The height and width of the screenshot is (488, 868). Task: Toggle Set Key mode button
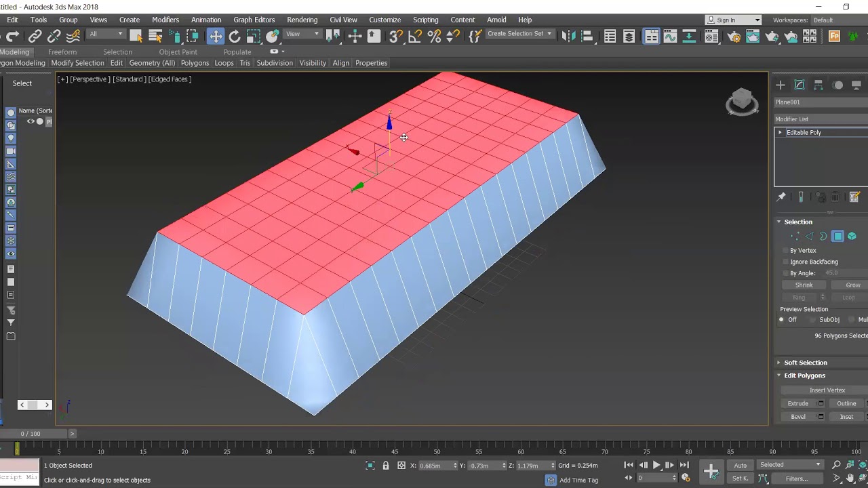741,479
